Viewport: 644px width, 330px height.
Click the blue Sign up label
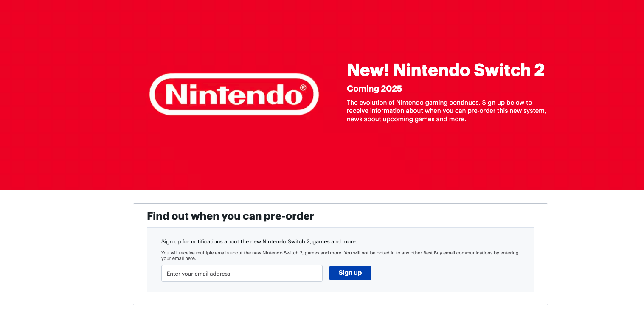[x=350, y=273]
